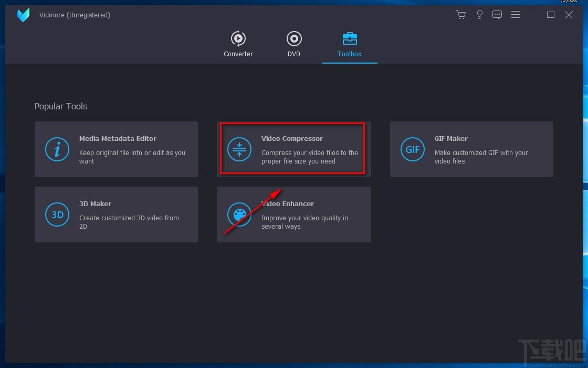Click the 3D Maker icon
Viewport: 588px width, 368px height.
[57, 214]
